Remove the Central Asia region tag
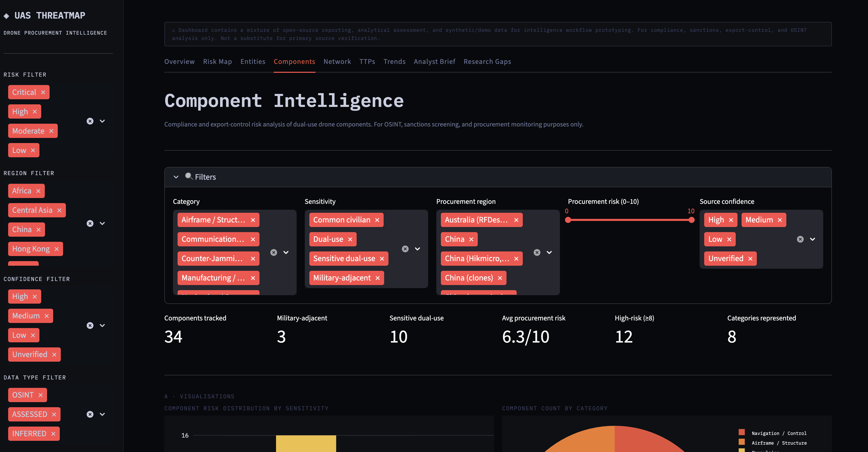868x452 pixels. pos(59,210)
